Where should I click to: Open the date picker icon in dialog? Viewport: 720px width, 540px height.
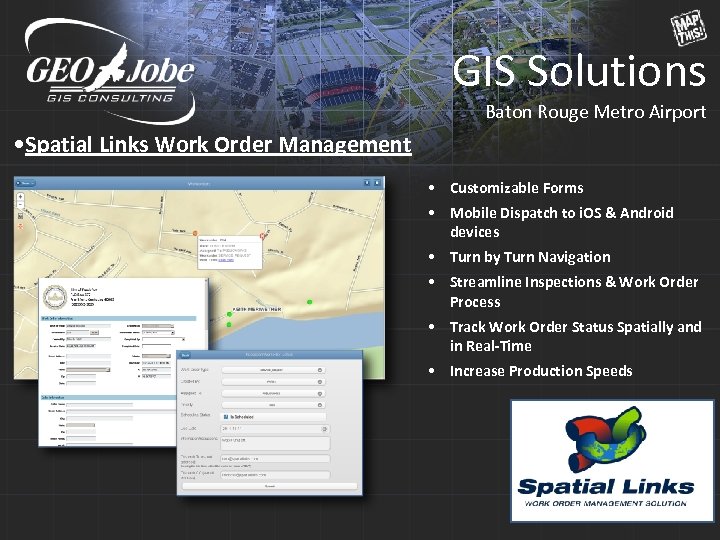324,429
